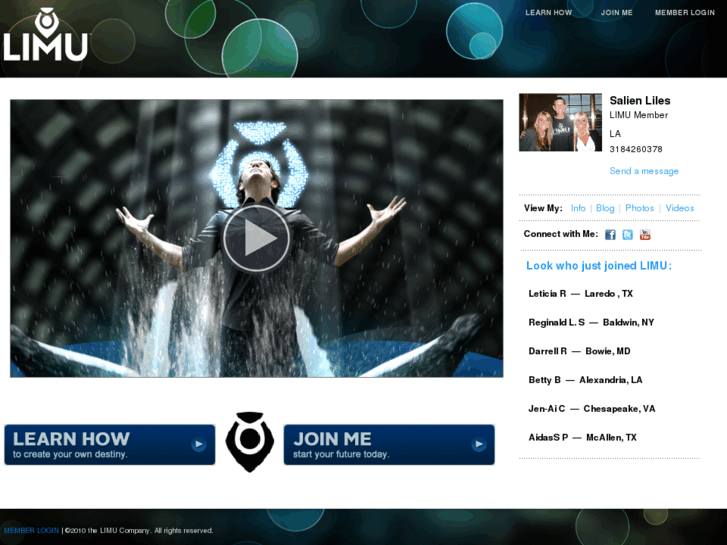Select Darrell R — Bowie, MD entry
This screenshot has height=545, width=727.
(x=579, y=351)
